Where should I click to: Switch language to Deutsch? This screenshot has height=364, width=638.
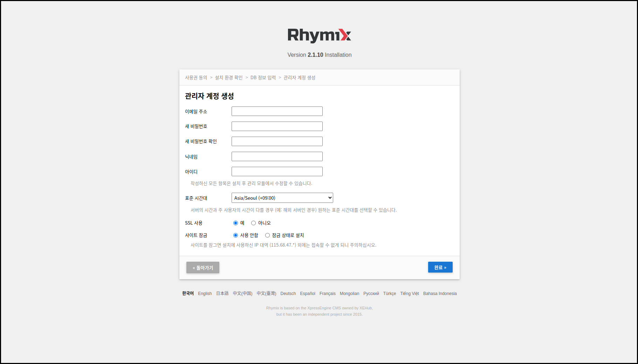click(288, 294)
